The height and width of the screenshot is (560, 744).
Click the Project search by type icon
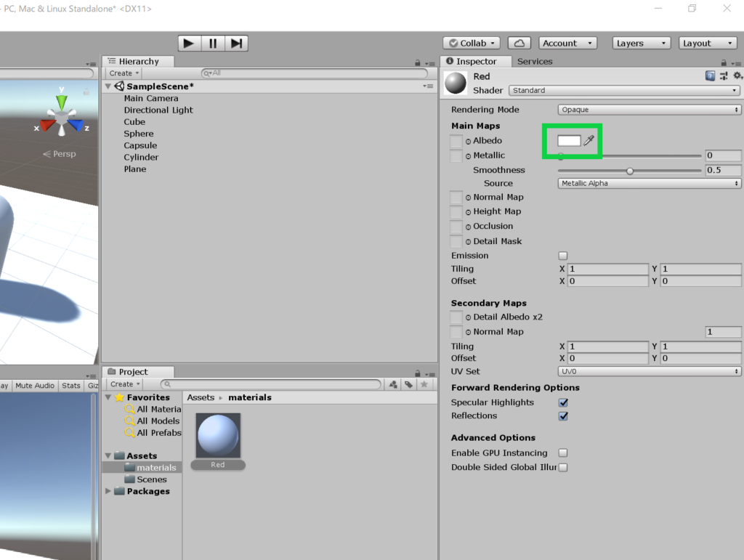coord(393,384)
